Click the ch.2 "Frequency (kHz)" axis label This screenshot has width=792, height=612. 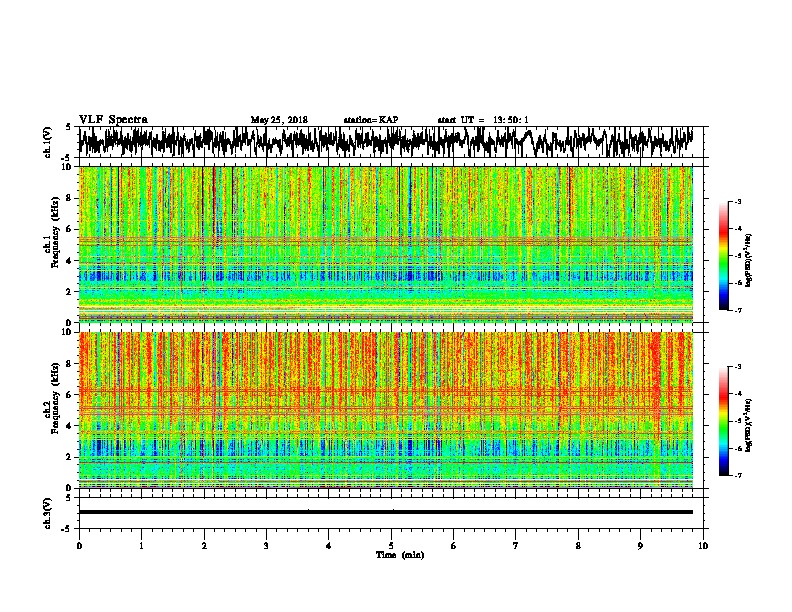point(55,398)
